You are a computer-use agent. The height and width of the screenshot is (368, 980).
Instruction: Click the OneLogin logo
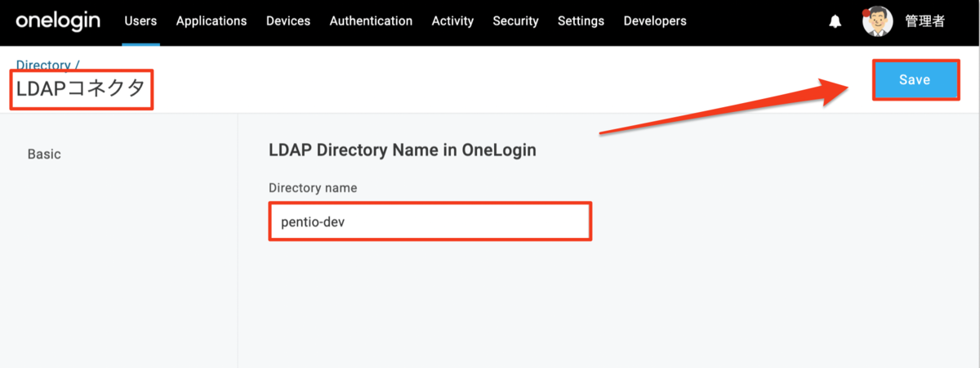coord(57,20)
